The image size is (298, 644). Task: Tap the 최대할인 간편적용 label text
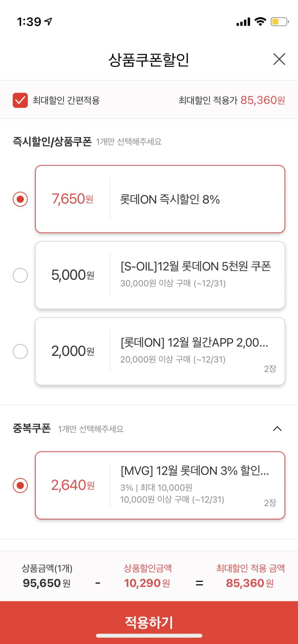(66, 100)
